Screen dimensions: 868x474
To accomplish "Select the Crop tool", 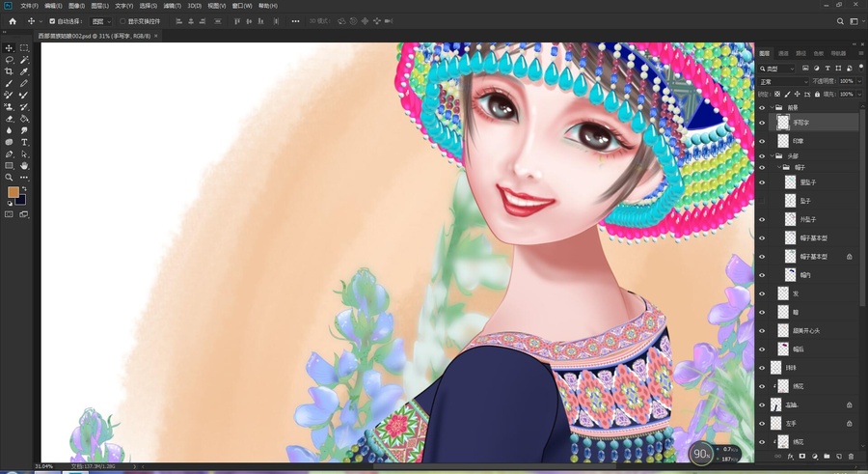I will click(x=9, y=71).
